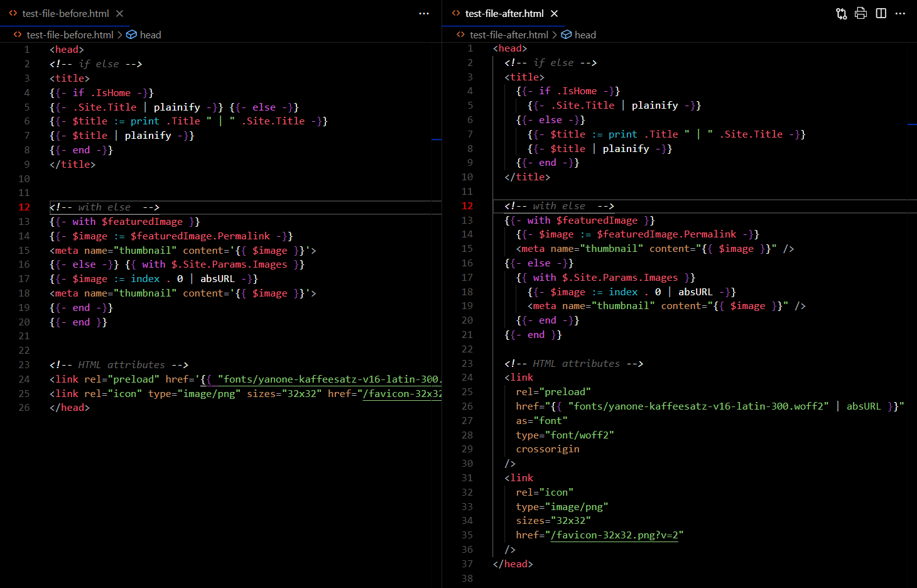Select line number 12 in the left editor

pyautogui.click(x=24, y=207)
